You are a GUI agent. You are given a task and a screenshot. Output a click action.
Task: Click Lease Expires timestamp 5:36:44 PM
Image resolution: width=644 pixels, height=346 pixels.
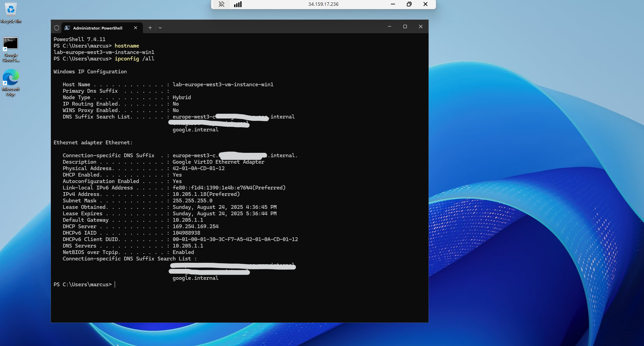pyautogui.click(x=225, y=214)
